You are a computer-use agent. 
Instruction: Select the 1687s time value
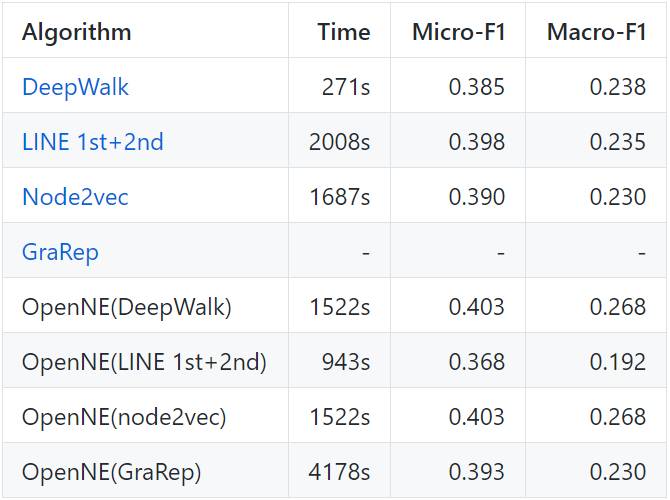click(x=340, y=197)
